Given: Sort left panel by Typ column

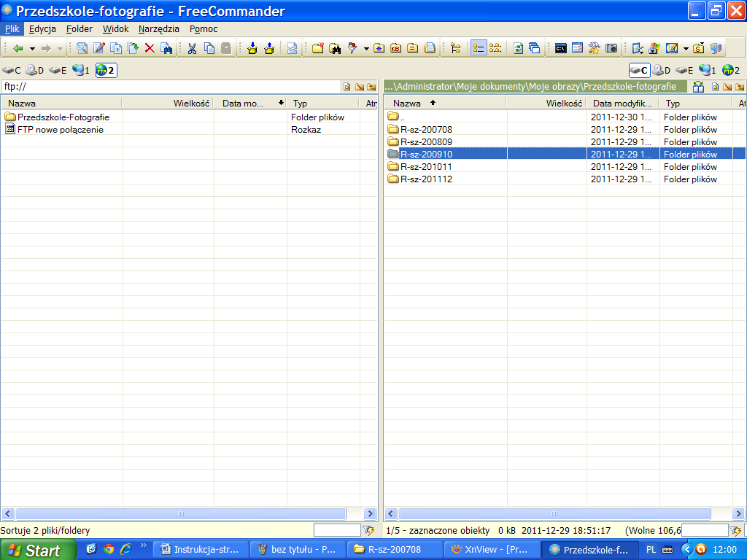Looking at the screenshot, I should (322, 104).
